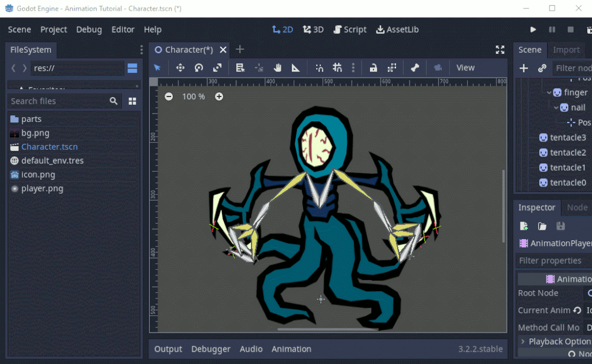Add a new node with plus icon
The width and height of the screenshot is (592, 364).
point(524,68)
